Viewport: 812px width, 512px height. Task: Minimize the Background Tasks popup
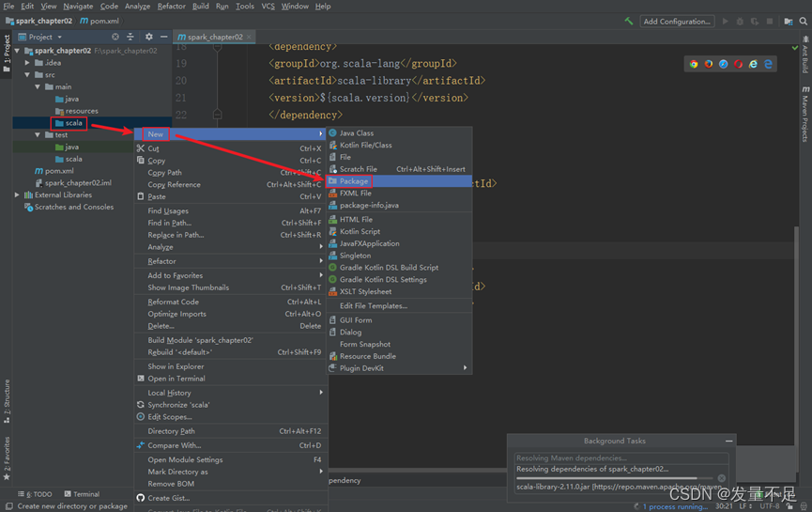[728, 441]
